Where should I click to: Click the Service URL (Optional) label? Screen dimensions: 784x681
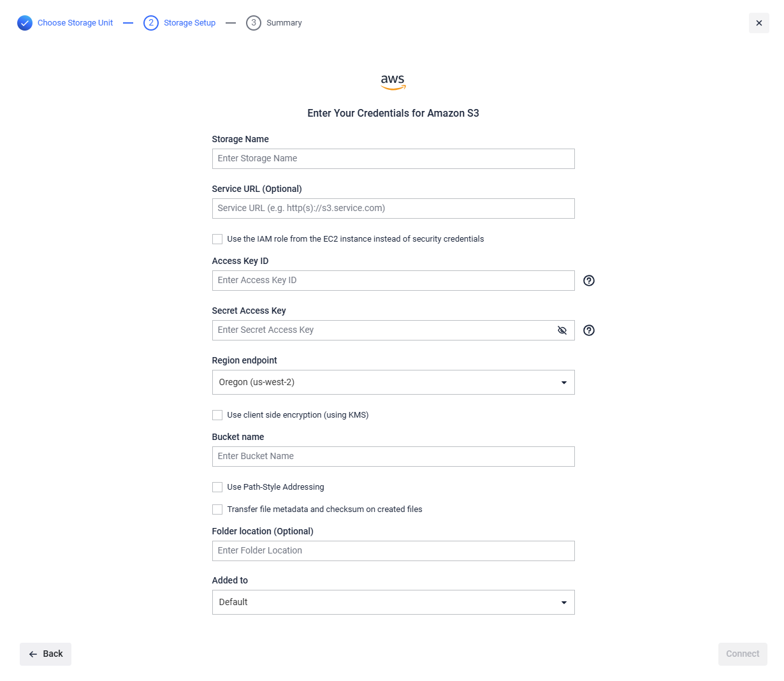pyautogui.click(x=257, y=189)
